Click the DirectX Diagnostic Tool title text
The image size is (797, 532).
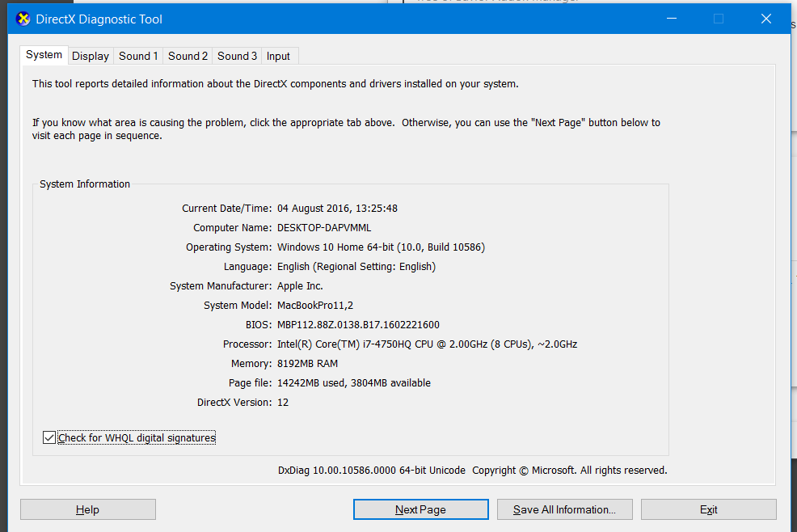99,19
